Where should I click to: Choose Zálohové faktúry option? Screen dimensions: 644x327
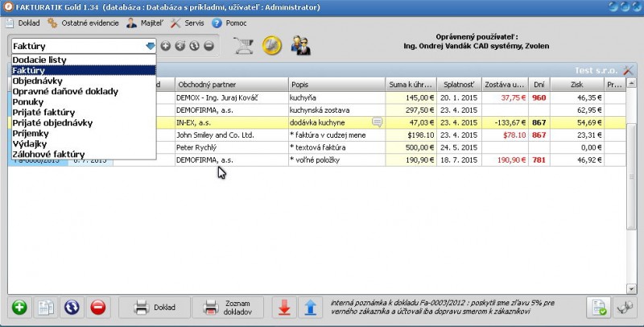pyautogui.click(x=84, y=154)
